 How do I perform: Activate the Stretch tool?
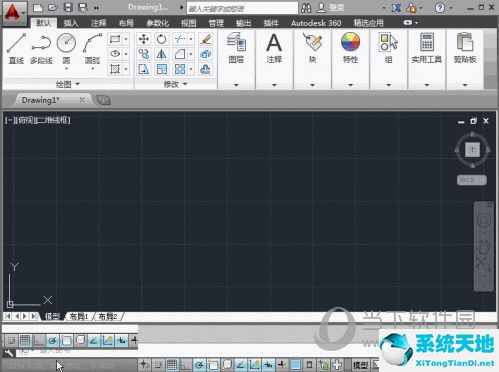144,69
